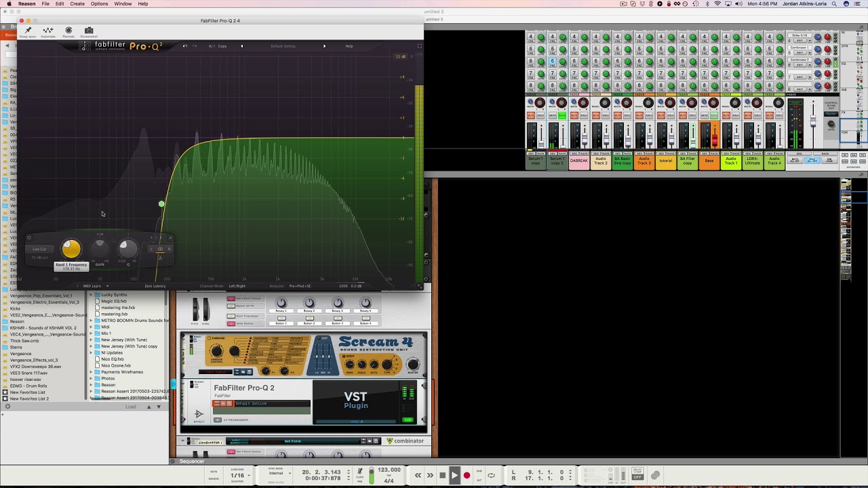Open the 1/16 quantize dropdown
Image resolution: width=868 pixels, height=488 pixels.
pos(239,476)
